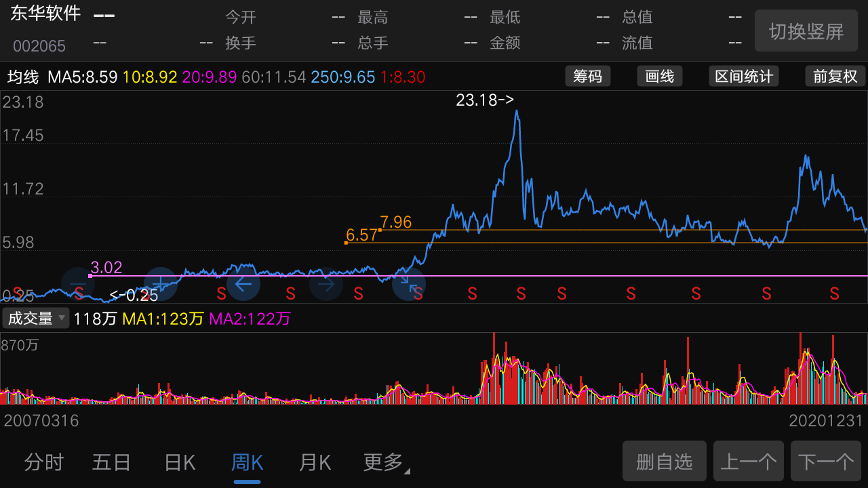Expand the 更多 period menu
Image resolution: width=868 pixels, height=488 pixels.
click(x=387, y=463)
